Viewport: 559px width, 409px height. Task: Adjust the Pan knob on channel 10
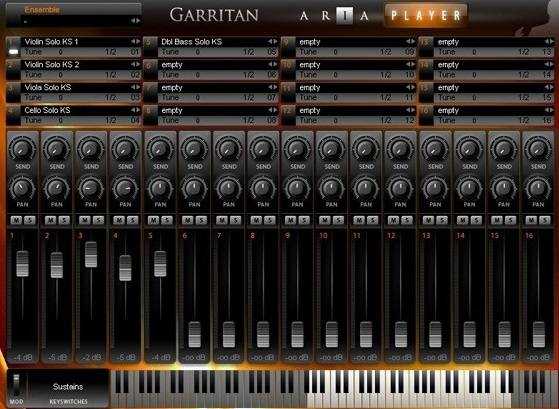click(x=331, y=188)
